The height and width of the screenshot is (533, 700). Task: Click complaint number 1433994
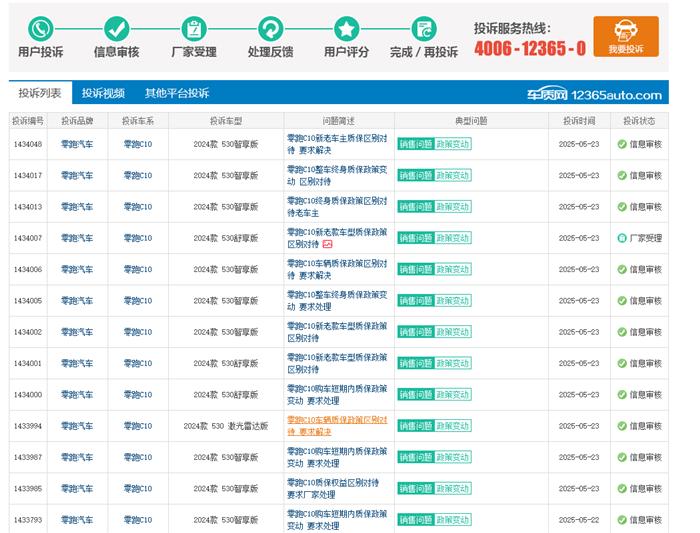click(x=28, y=426)
